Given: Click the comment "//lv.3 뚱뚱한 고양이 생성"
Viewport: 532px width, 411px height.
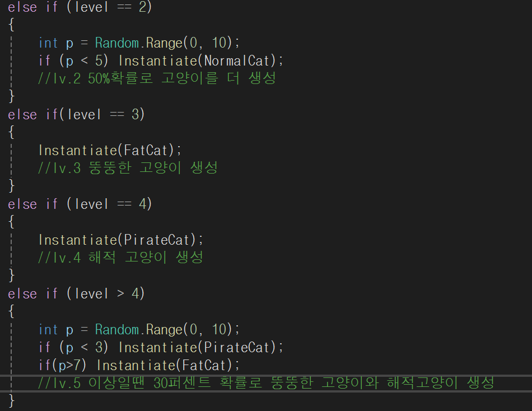Looking at the screenshot, I should (x=128, y=168).
